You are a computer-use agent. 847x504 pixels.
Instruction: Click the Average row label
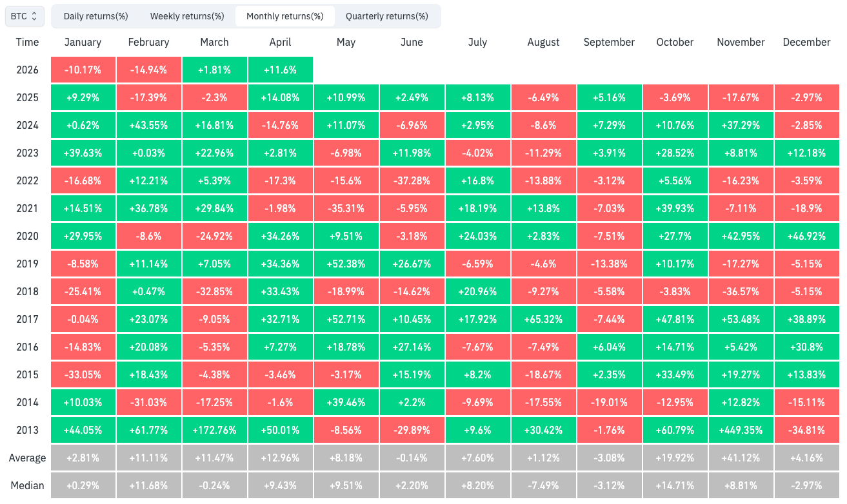click(27, 458)
